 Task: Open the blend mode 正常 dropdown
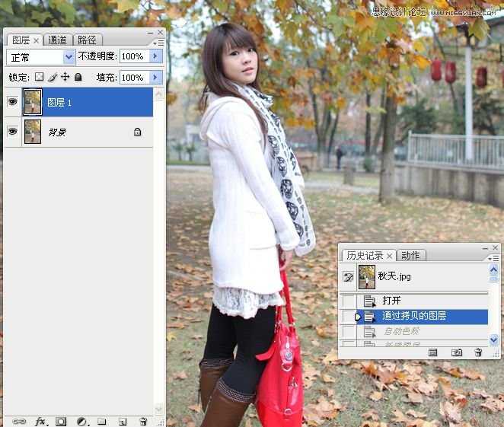[69, 58]
